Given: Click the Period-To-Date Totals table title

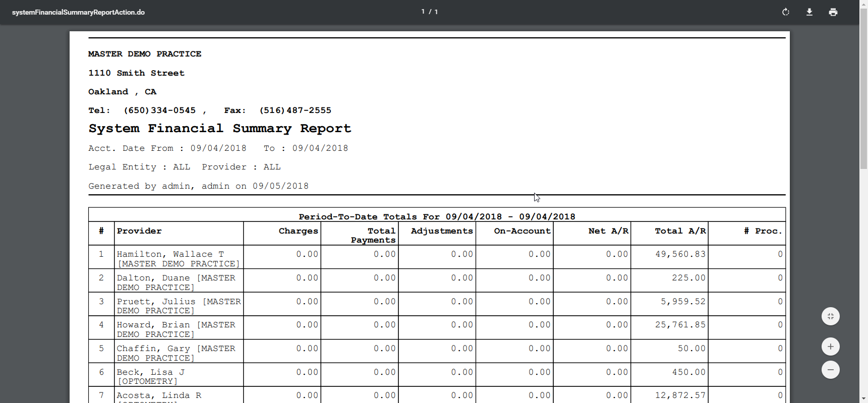Looking at the screenshot, I should coord(437,216).
